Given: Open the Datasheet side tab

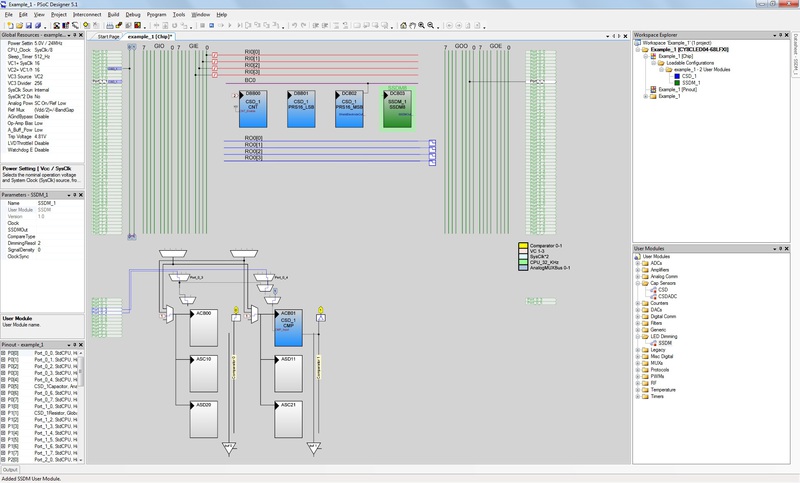Looking at the screenshot, I should 795,54.
